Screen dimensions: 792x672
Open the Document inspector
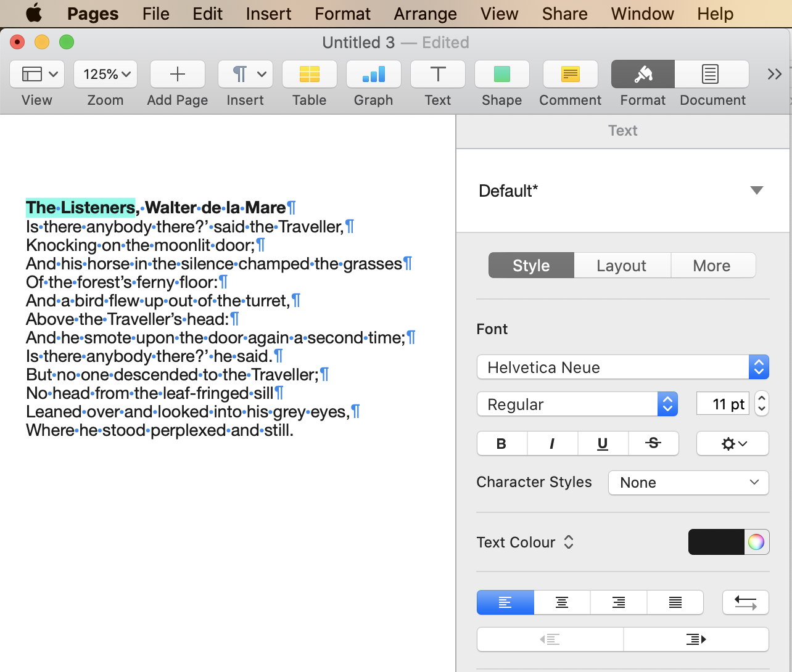coord(712,75)
